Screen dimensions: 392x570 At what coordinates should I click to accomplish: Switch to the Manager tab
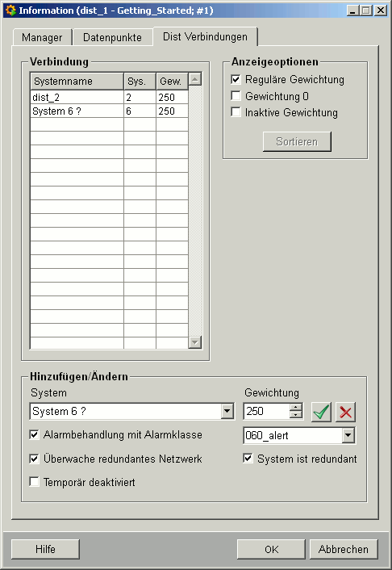click(x=42, y=37)
